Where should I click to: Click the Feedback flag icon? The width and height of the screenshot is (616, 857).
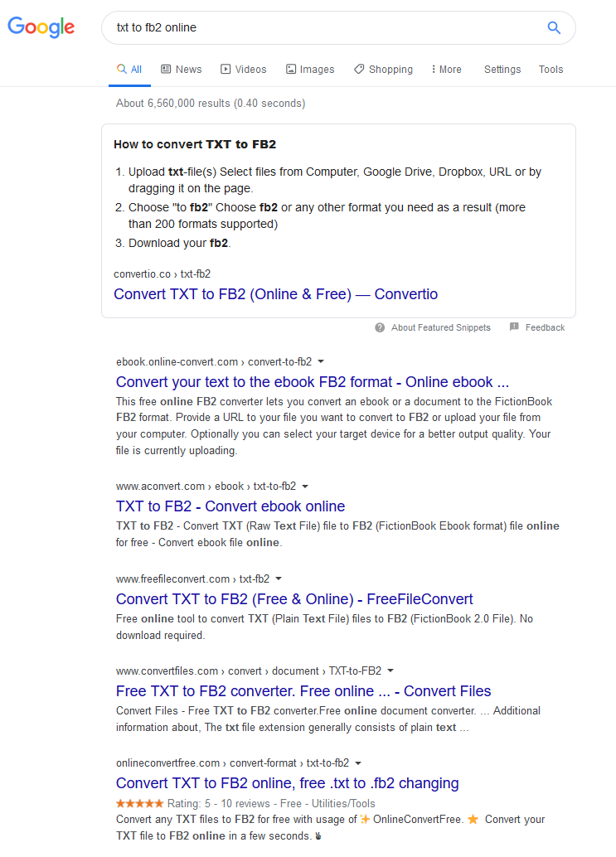(x=514, y=327)
